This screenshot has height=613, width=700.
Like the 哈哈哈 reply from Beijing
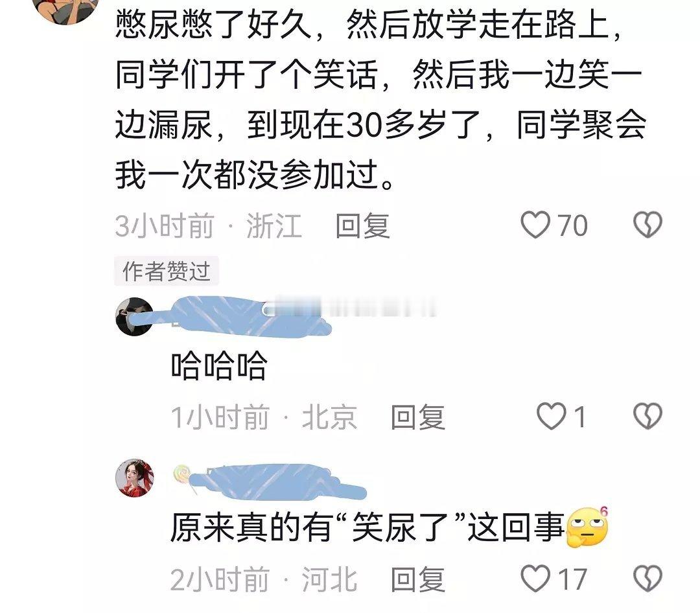(552, 416)
